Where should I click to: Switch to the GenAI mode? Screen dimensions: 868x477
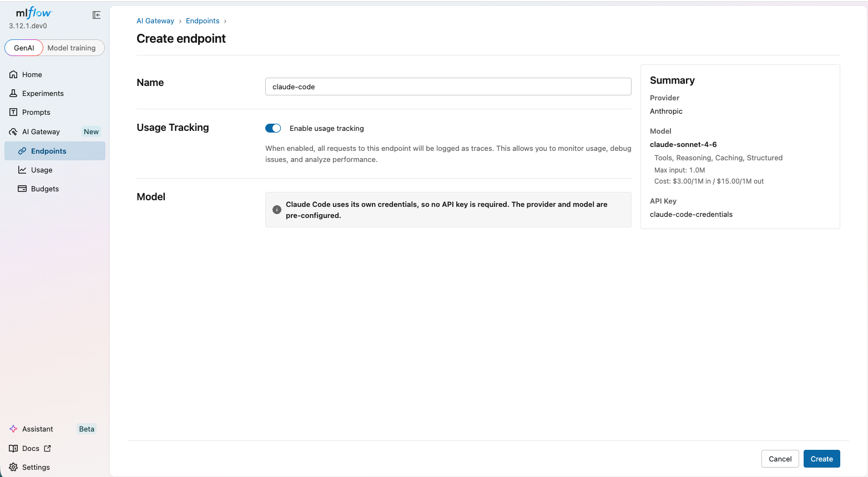coord(24,48)
